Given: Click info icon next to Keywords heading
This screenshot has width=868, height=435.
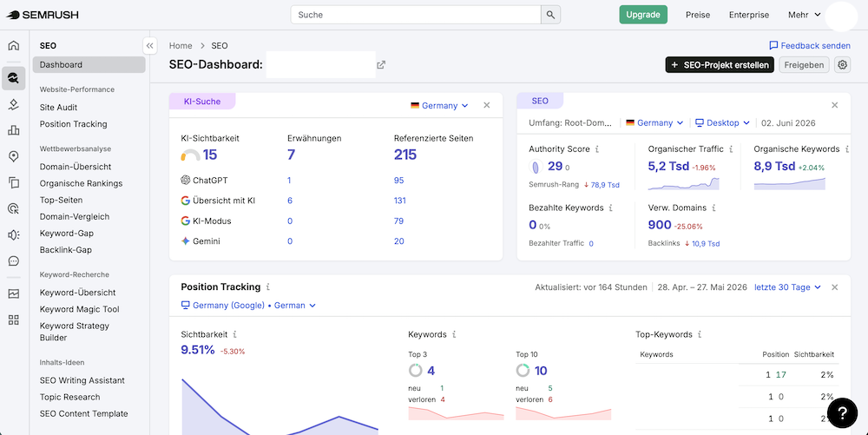Looking at the screenshot, I should [454, 334].
